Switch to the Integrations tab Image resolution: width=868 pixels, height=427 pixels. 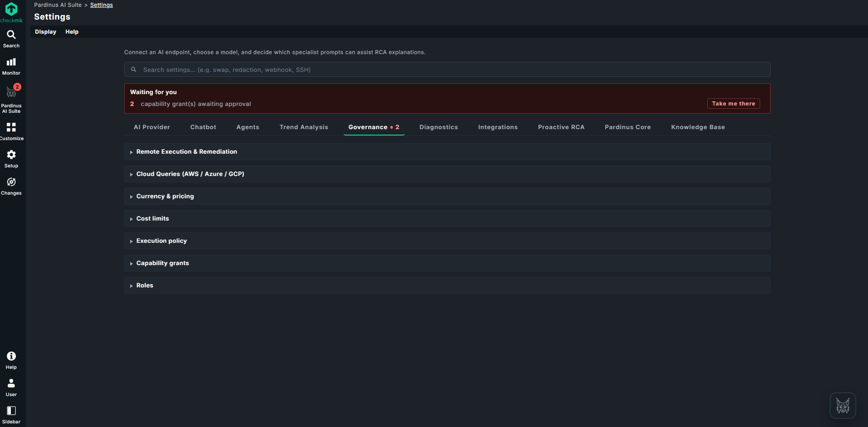[498, 127]
